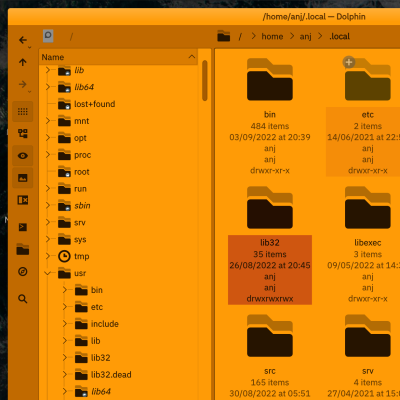Go up to the parent folder
Screen dimensions: 400x400
point(23,62)
